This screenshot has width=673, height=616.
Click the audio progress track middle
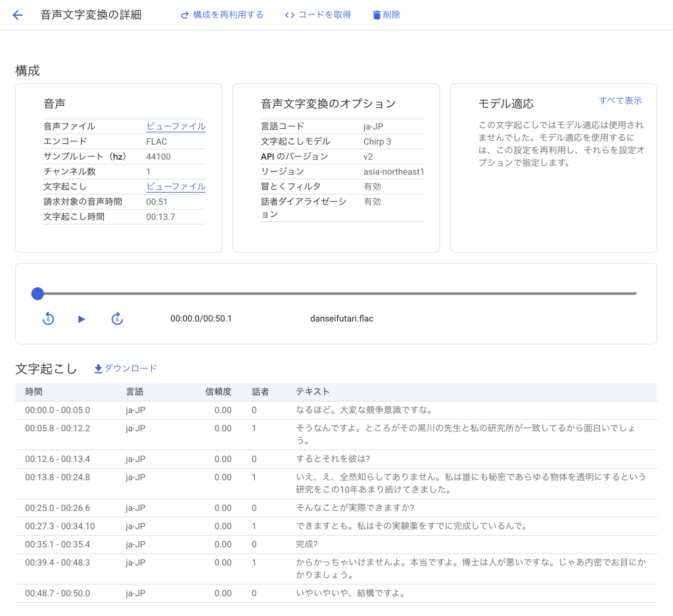[x=336, y=293]
